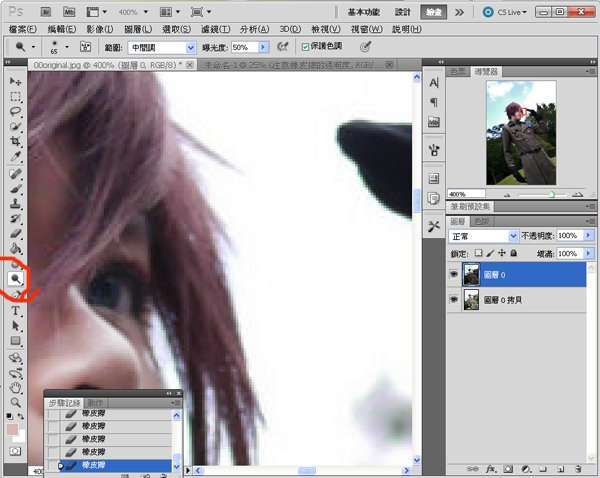Select the 繪畫 workspace

434,12
